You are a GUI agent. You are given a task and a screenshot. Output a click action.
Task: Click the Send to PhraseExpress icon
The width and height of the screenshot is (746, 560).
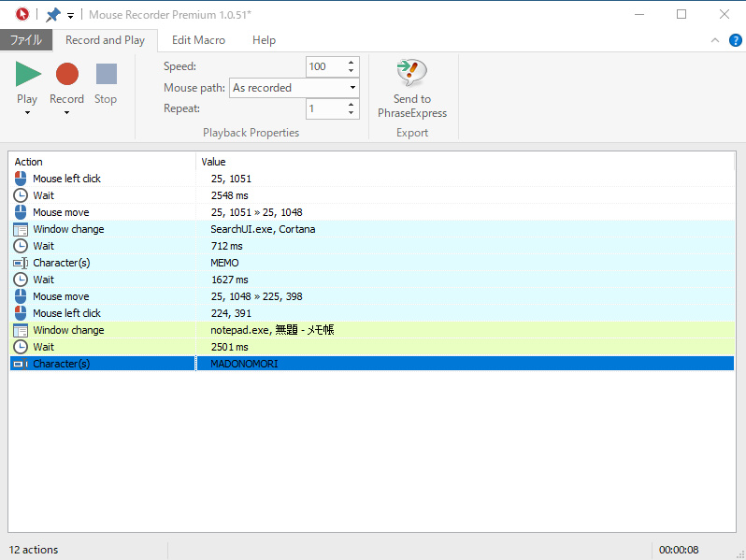(x=412, y=72)
